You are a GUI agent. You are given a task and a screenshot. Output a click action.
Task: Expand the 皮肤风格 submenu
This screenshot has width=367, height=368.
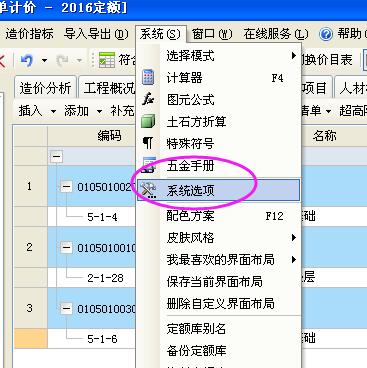[x=294, y=238]
